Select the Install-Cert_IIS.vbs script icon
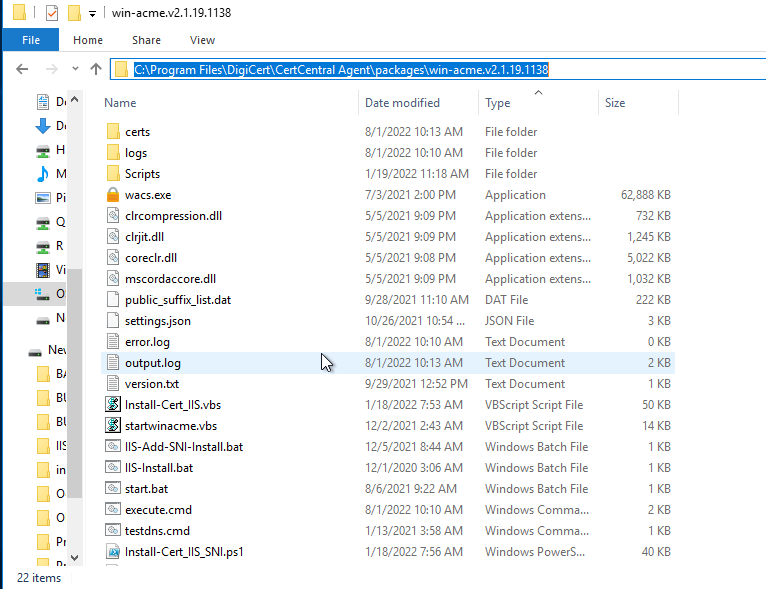Viewport: 766px width, 589px height. click(113, 404)
